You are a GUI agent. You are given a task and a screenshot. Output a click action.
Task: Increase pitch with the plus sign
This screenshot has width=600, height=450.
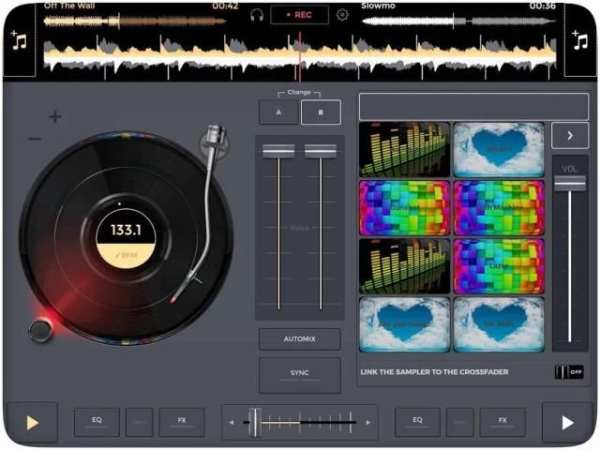[55, 116]
